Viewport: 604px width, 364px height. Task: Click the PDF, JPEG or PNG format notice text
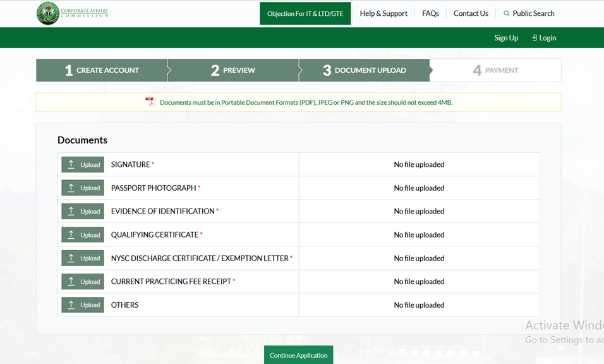(x=306, y=102)
